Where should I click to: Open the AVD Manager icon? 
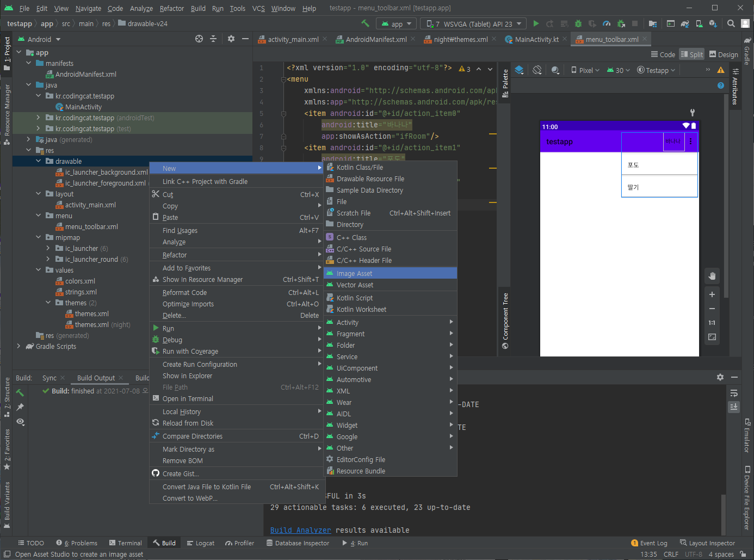[699, 23]
